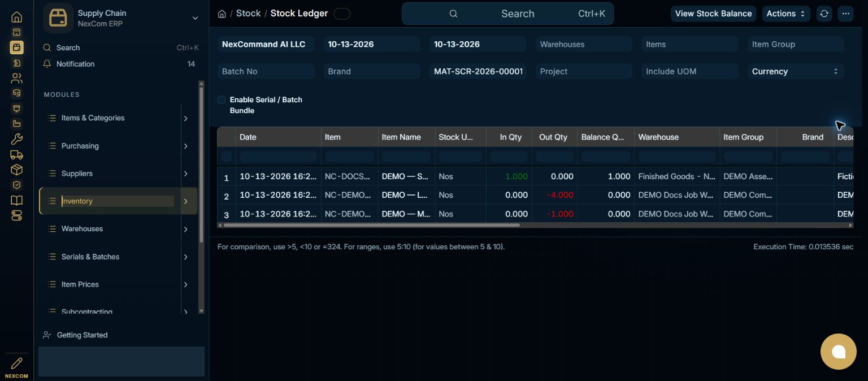868x381 pixels.
Task: Select Purchasing in modules list
Action: pos(80,146)
